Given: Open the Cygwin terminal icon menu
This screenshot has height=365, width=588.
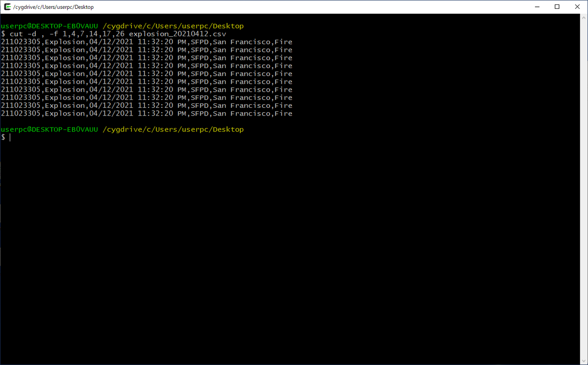Looking at the screenshot, I should point(7,7).
